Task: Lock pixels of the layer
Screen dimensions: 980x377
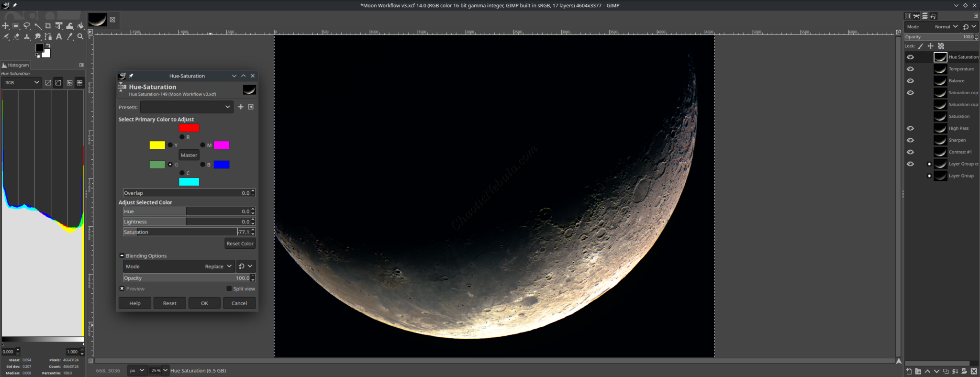Action: (921, 46)
